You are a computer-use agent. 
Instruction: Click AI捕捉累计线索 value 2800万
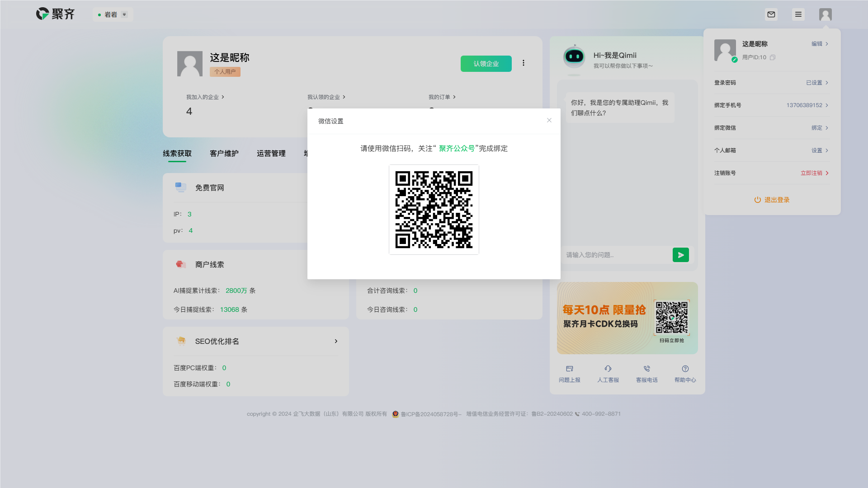pyautogui.click(x=236, y=291)
